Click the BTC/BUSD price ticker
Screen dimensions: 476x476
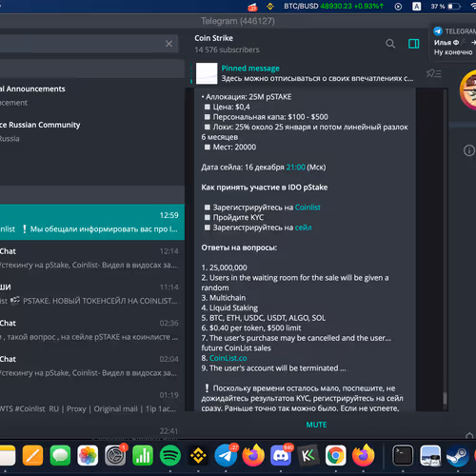tap(333, 6)
